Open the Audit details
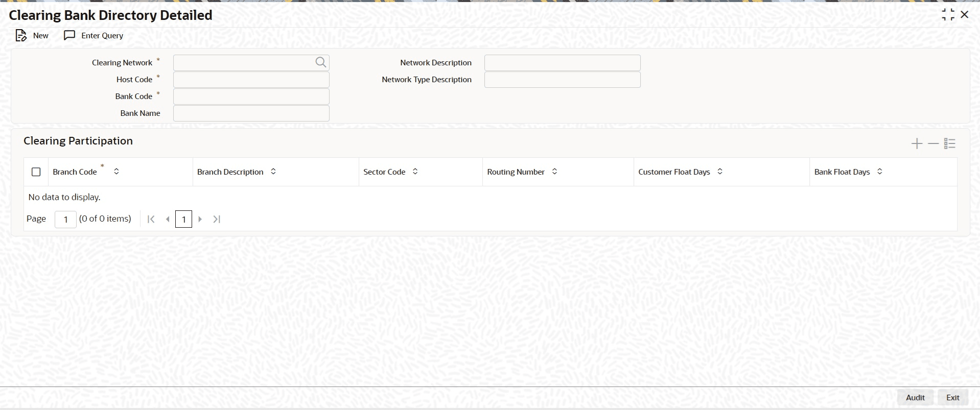The width and height of the screenshot is (980, 410). tap(915, 397)
